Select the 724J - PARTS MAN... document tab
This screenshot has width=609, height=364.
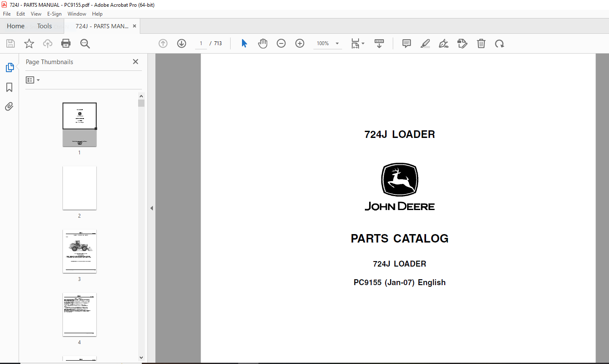point(102,26)
